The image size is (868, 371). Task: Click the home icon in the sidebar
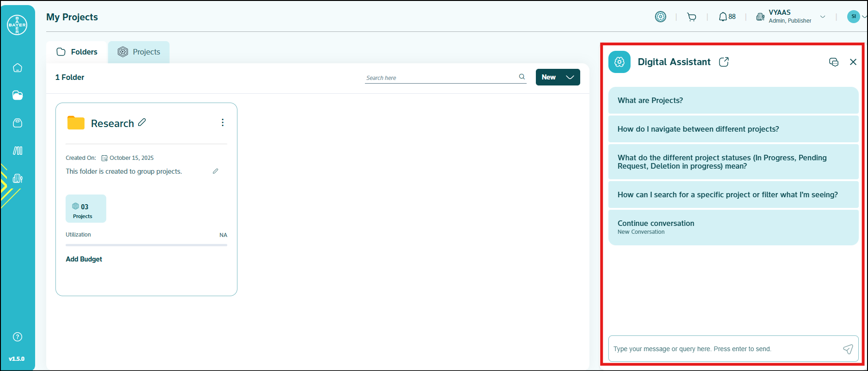18,68
